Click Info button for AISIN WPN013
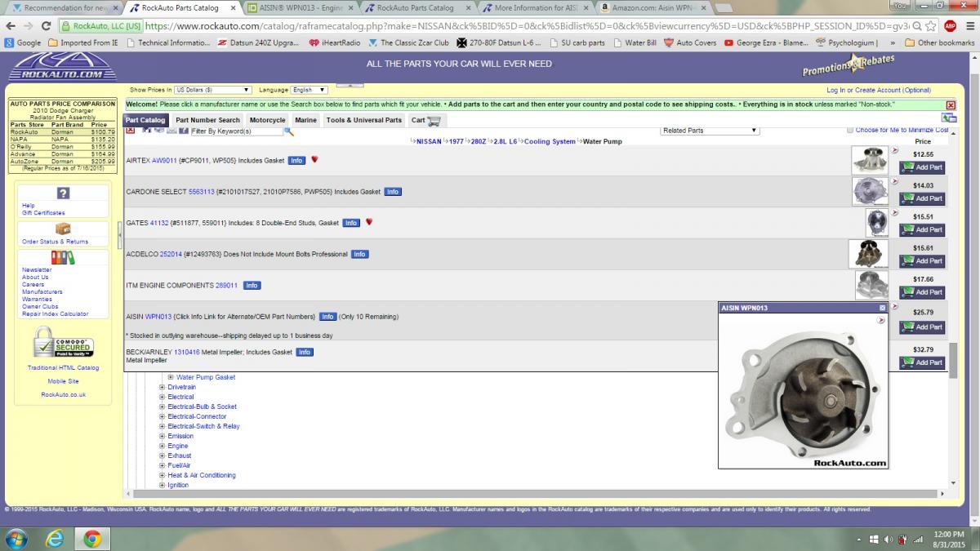The image size is (980, 551). (327, 317)
